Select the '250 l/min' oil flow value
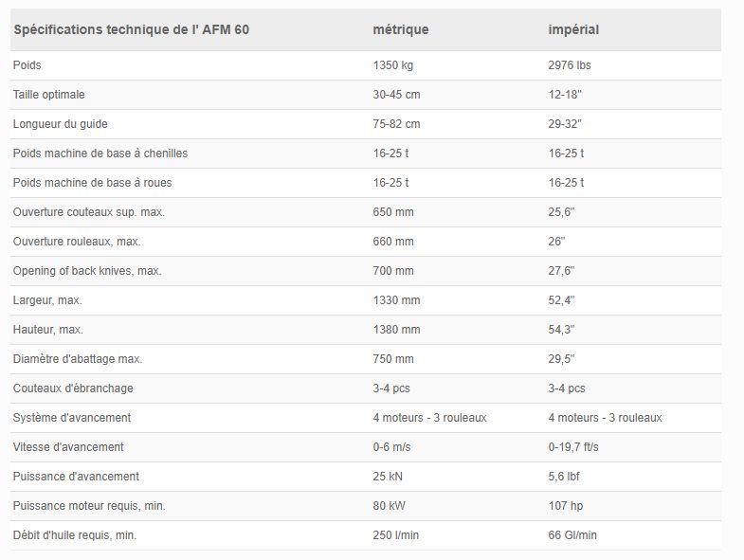Image resolution: width=744 pixels, height=560 pixels. tap(396, 535)
